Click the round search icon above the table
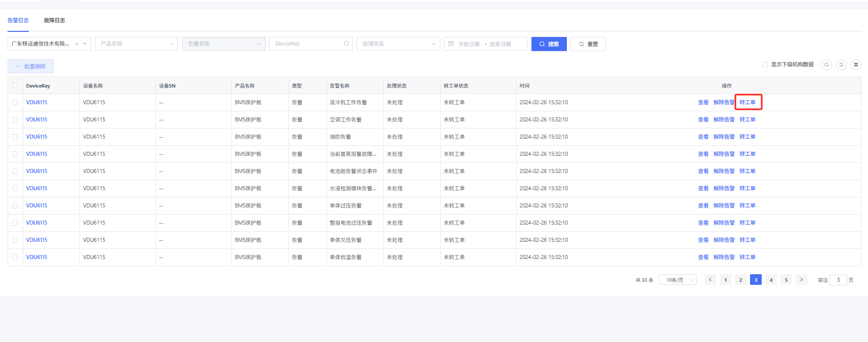This screenshot has height=342, width=868. [x=826, y=65]
